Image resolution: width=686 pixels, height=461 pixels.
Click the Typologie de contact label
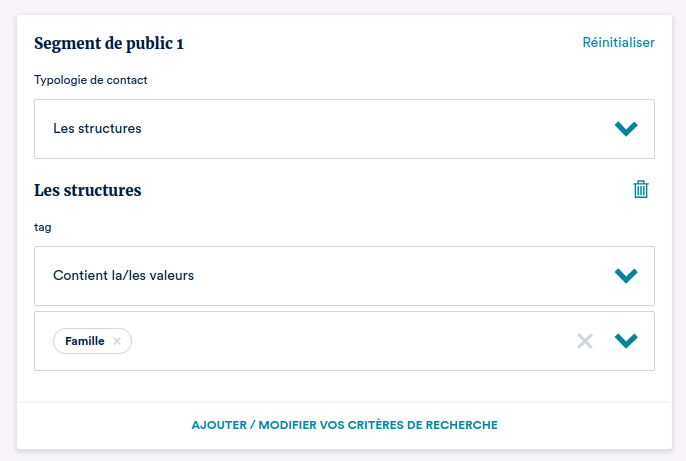pyautogui.click(x=91, y=80)
